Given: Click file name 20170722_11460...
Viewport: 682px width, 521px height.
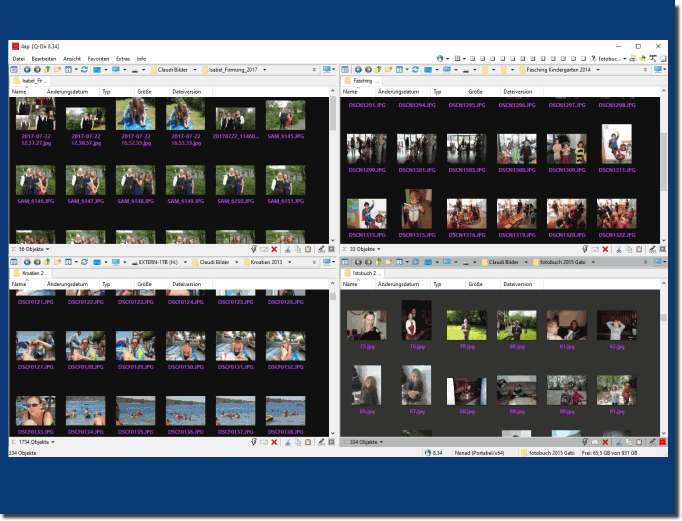Looking at the screenshot, I should click(236, 137).
